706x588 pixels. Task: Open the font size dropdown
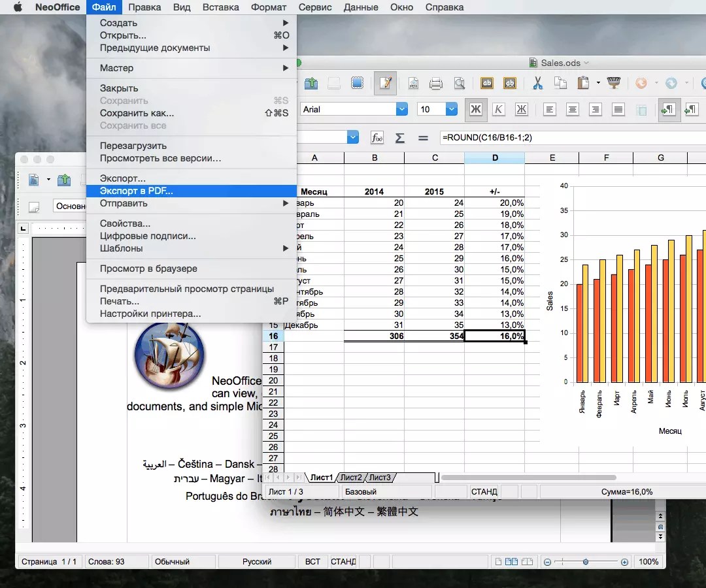[x=452, y=109]
